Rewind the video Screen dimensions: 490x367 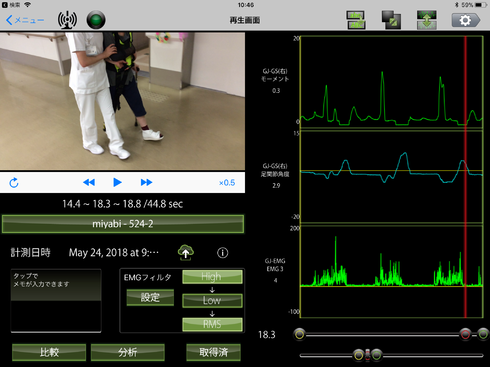[89, 182]
